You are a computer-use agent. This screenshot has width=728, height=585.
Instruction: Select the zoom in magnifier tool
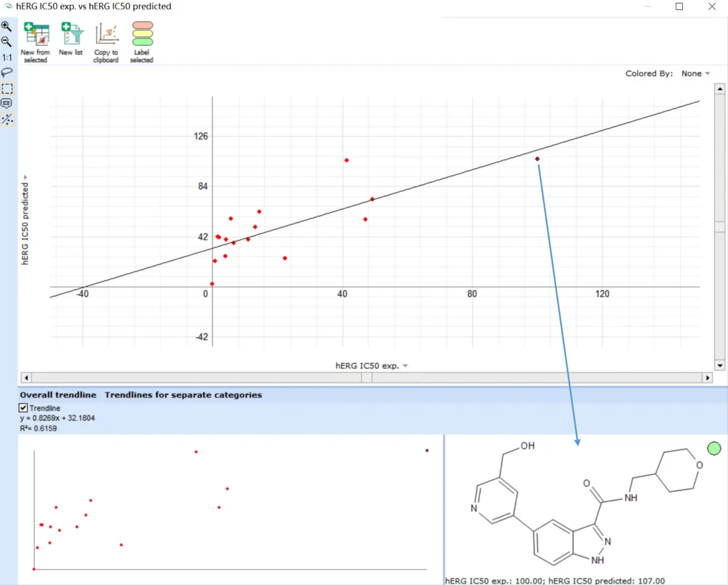click(7, 26)
